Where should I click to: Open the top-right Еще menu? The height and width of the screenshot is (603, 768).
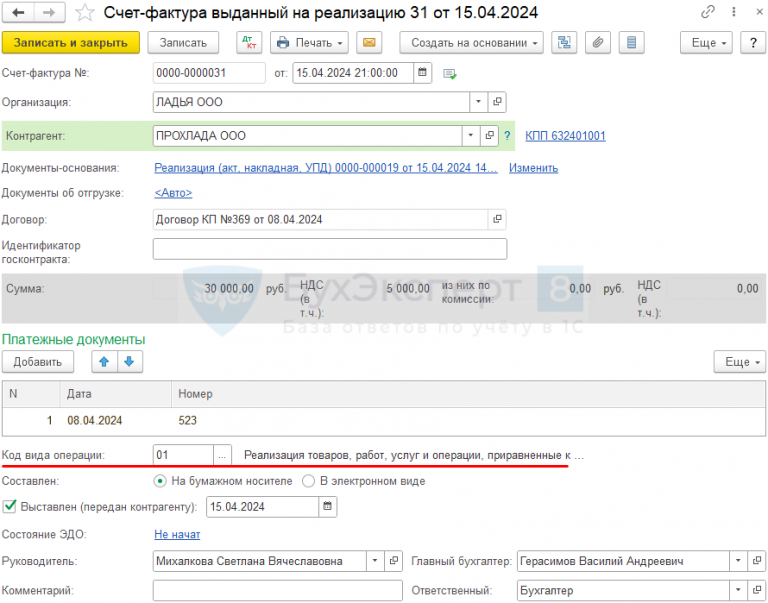[706, 43]
